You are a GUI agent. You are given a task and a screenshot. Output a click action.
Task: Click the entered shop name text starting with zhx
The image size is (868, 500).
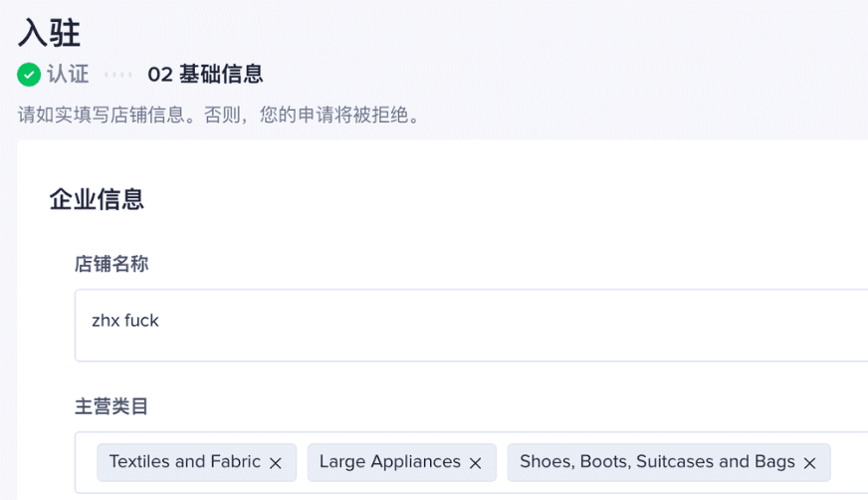point(125,321)
